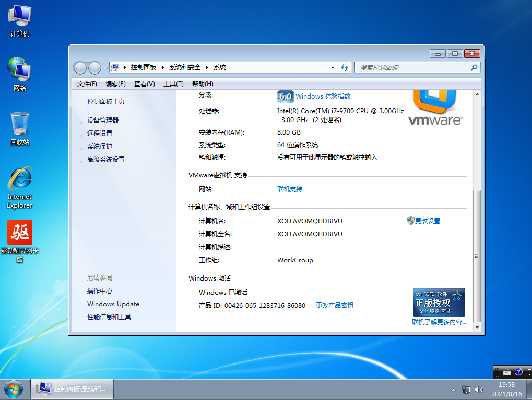This screenshot has width=532, height=400.
Task: Expand the arrow after 系统和安全 breadcrumb
Action: pyautogui.click(x=207, y=67)
